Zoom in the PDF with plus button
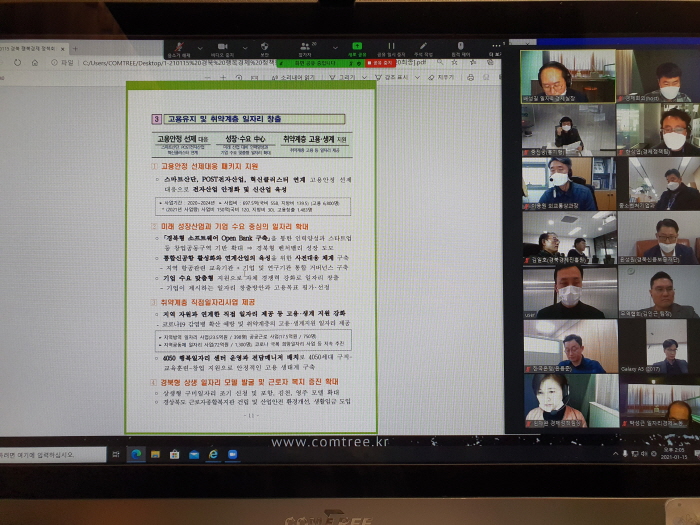Screen dimensions: 700x525 [x=223, y=78]
